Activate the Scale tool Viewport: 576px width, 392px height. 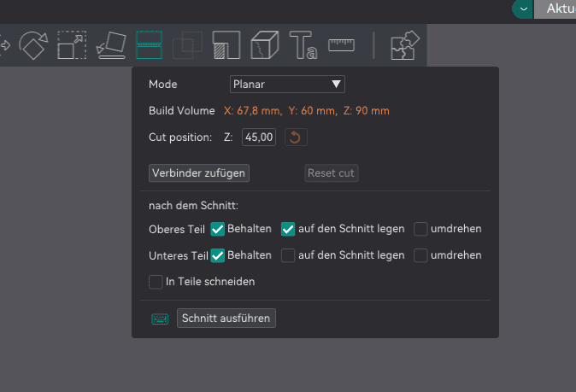71,45
